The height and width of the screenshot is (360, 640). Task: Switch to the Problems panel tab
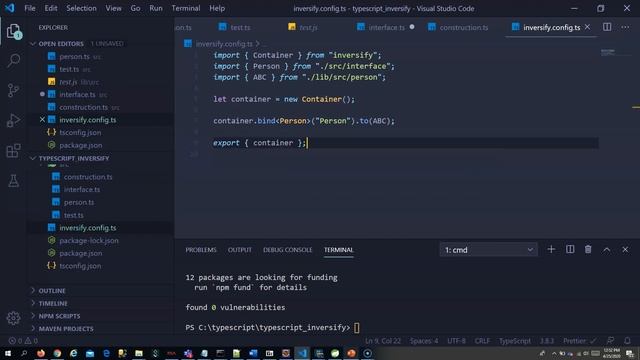(201, 250)
